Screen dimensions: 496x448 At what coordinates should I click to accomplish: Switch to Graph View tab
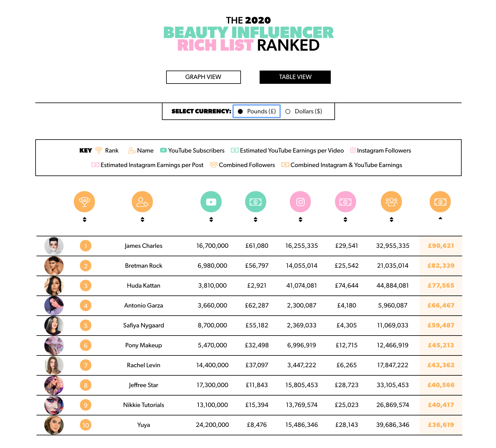204,77
